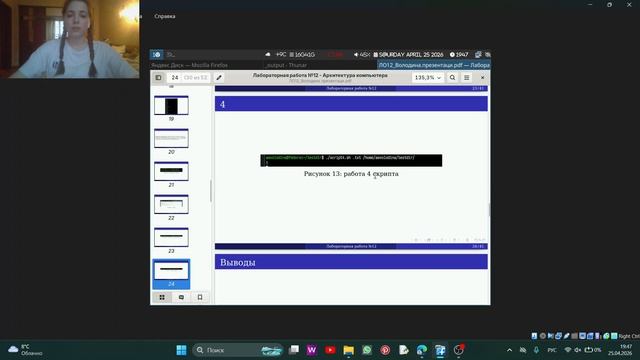640x360 pixels.
Task: Open the notepad app on taskbar
Action: [x=404, y=350]
